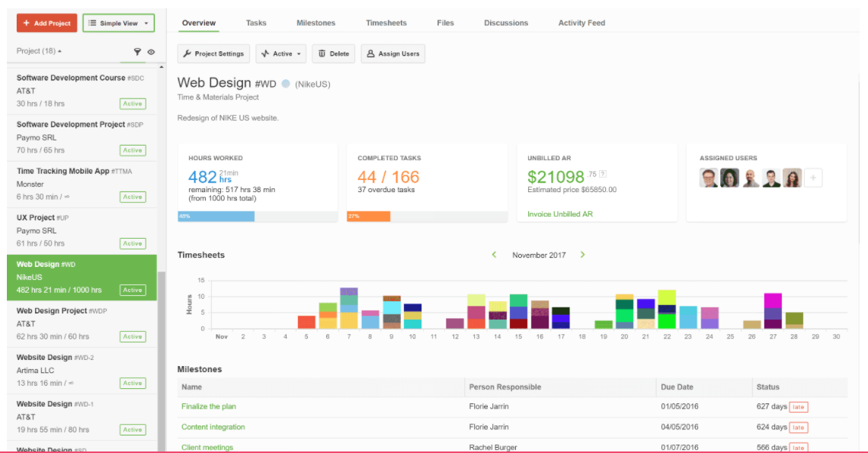Viewport: 868px width, 453px height.
Task: Open the Simple View dropdown
Action: point(118,24)
